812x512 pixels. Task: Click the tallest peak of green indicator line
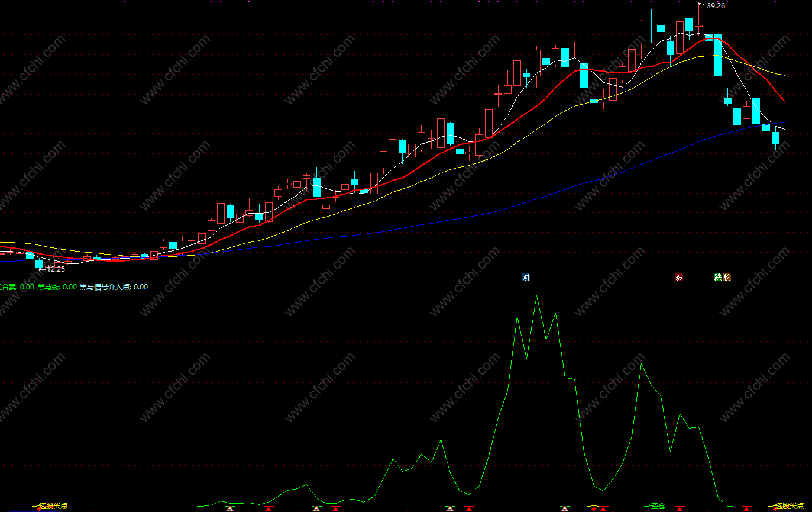(537, 296)
